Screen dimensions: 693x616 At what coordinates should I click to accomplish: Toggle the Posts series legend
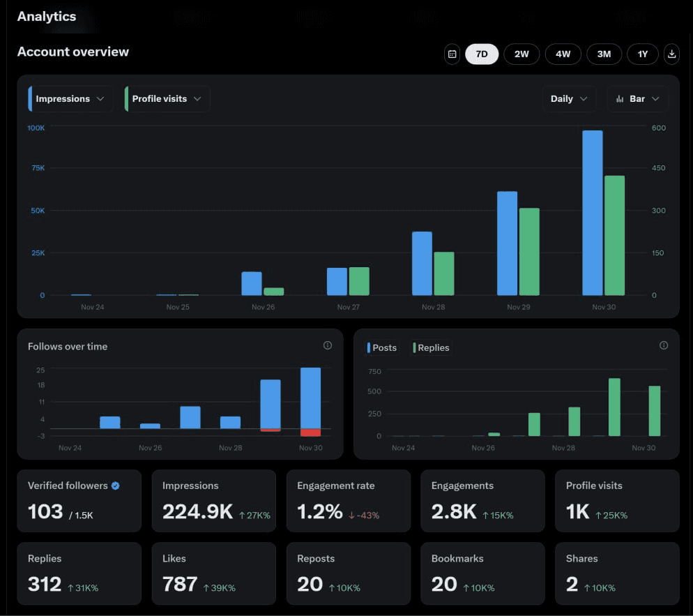point(382,347)
